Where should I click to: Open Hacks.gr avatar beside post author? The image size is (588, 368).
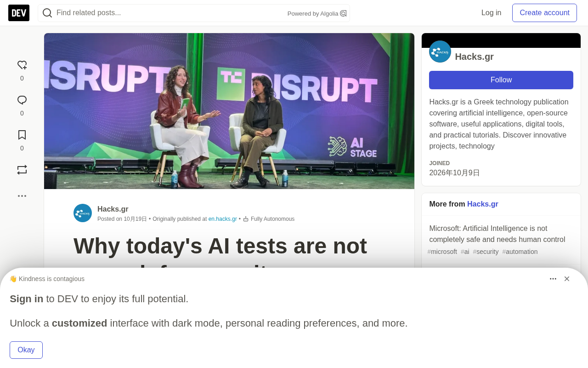[x=83, y=213]
